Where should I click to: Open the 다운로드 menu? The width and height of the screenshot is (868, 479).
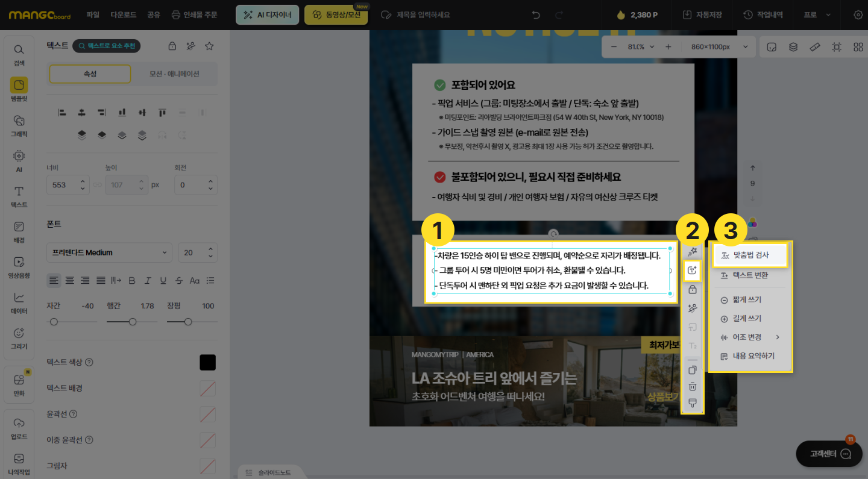(124, 14)
